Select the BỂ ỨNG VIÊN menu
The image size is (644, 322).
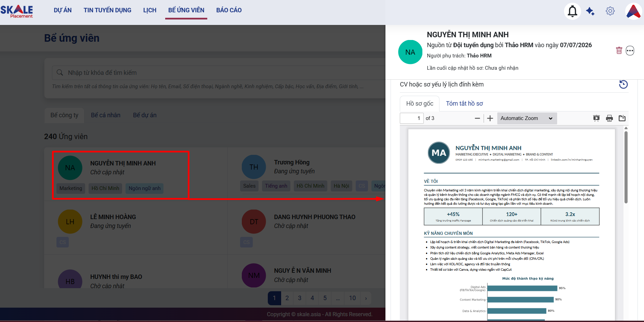tap(186, 10)
